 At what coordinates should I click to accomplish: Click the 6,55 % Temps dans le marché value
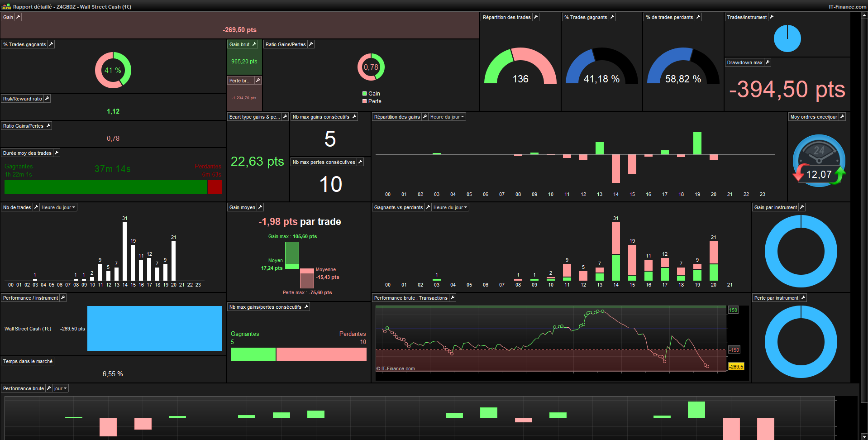pos(113,374)
